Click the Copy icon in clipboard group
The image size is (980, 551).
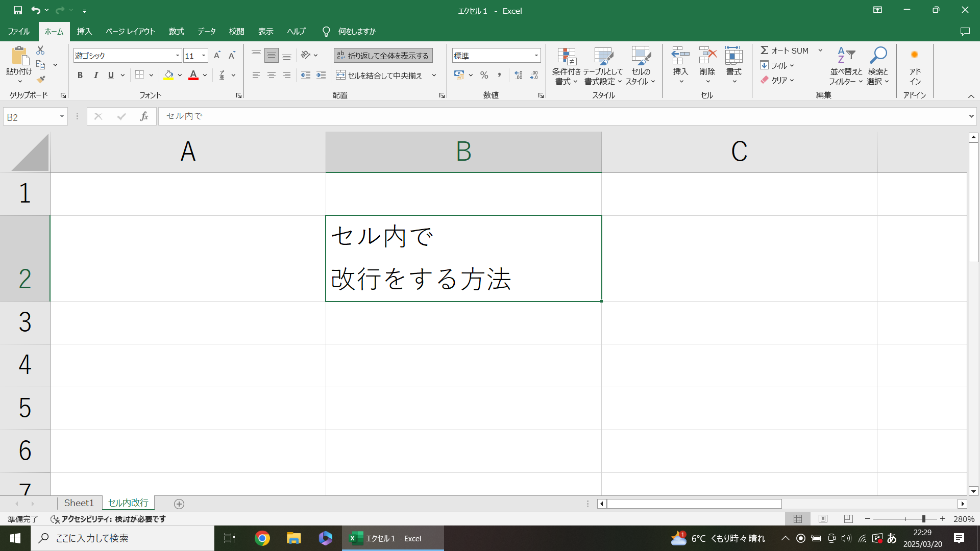[41, 65]
